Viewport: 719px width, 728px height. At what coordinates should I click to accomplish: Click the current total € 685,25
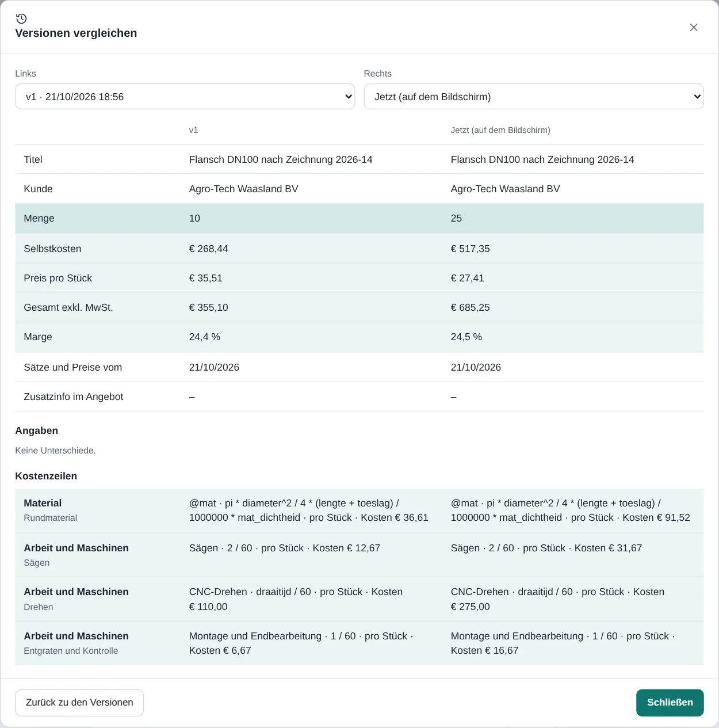click(470, 307)
